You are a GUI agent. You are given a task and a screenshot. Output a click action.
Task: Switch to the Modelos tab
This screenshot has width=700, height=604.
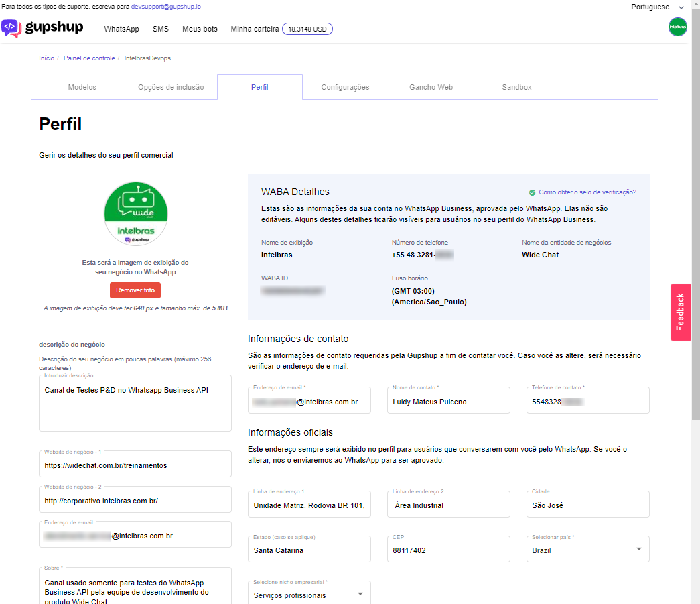click(82, 87)
